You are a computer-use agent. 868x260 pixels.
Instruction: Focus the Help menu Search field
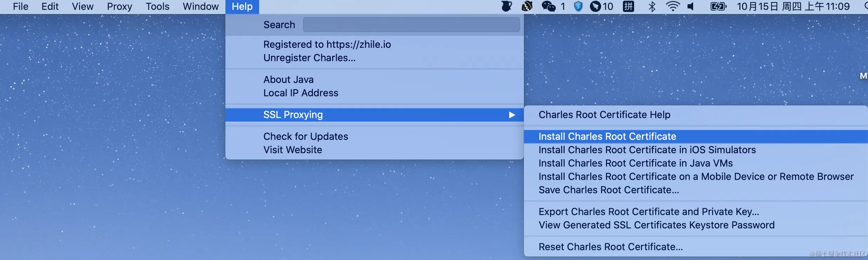(x=411, y=25)
